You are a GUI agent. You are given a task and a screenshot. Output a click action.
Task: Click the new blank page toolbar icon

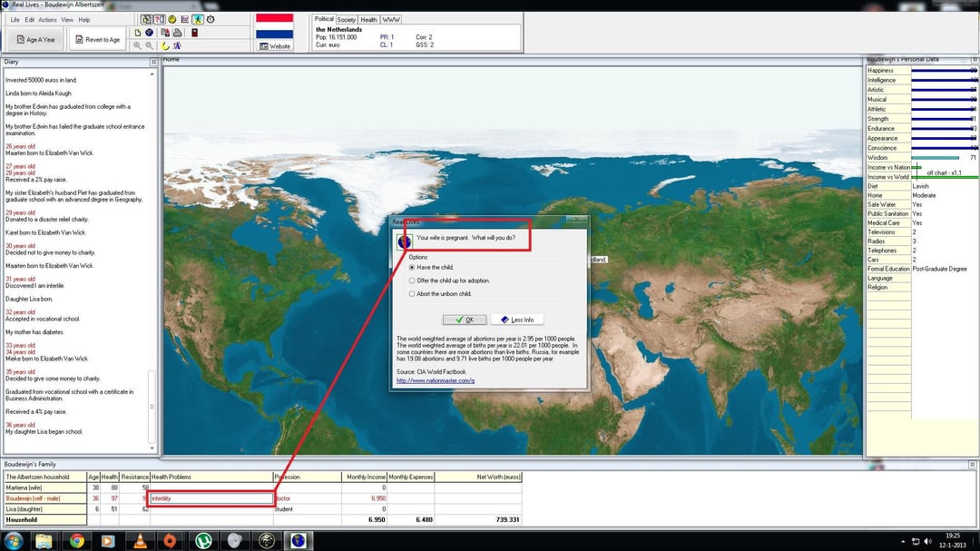click(x=138, y=33)
